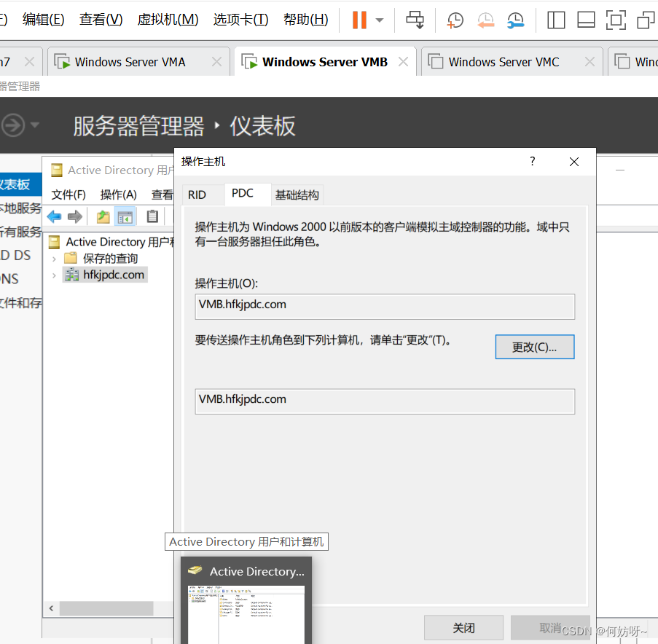Image resolution: width=658 pixels, height=644 pixels.
Task: Click the 关闭 button in dialog
Action: (x=463, y=627)
